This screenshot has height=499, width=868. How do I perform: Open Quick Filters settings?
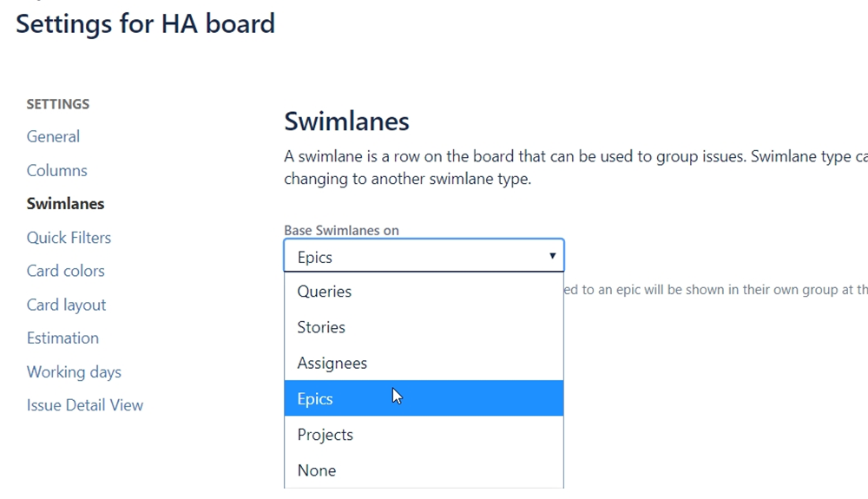click(x=69, y=238)
